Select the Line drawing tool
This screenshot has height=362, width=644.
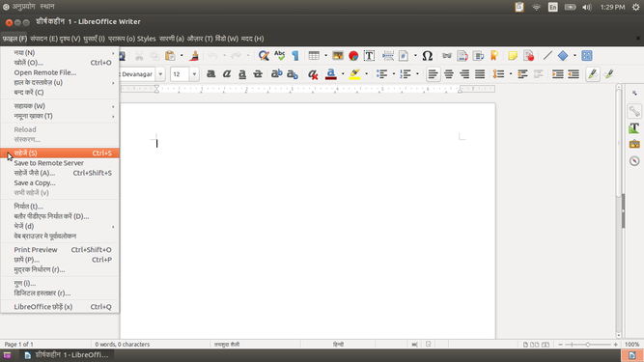pos(547,55)
